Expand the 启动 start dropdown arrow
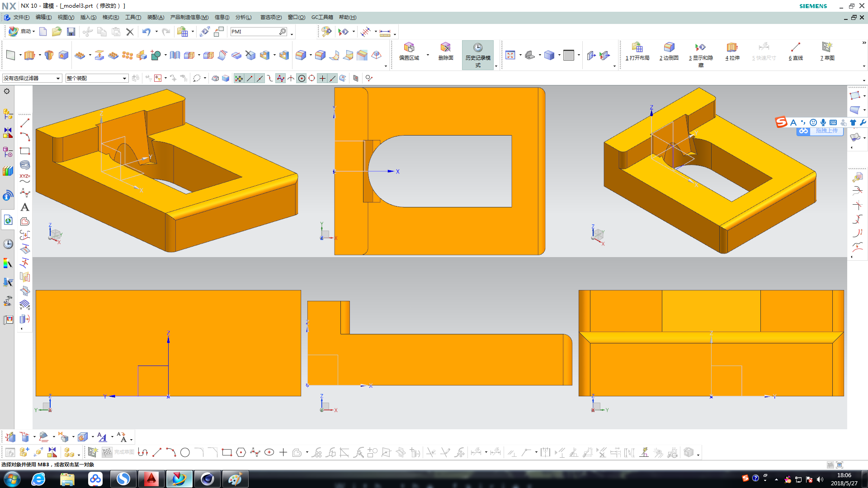This screenshot has width=868, height=488. coord(33,32)
